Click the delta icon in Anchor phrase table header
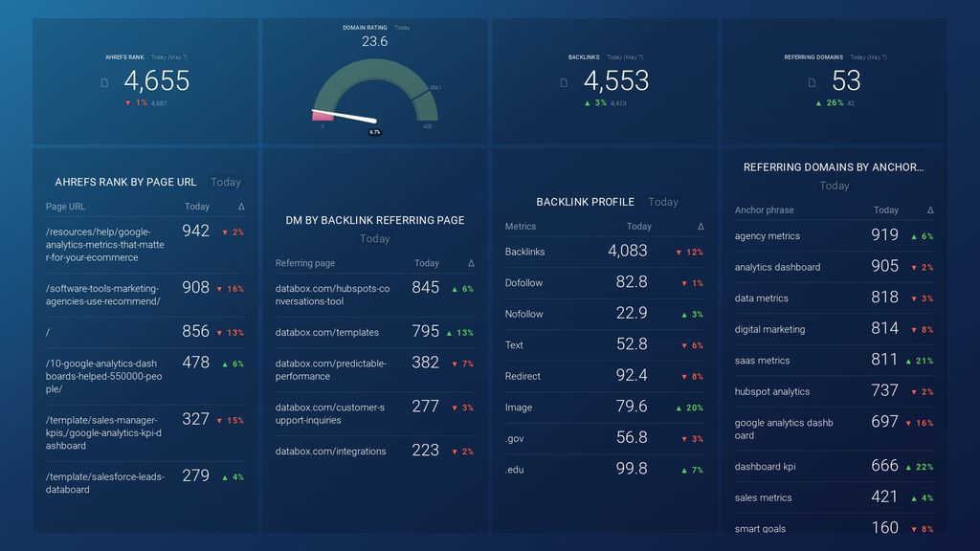Image resolution: width=980 pixels, height=551 pixels. tap(930, 209)
